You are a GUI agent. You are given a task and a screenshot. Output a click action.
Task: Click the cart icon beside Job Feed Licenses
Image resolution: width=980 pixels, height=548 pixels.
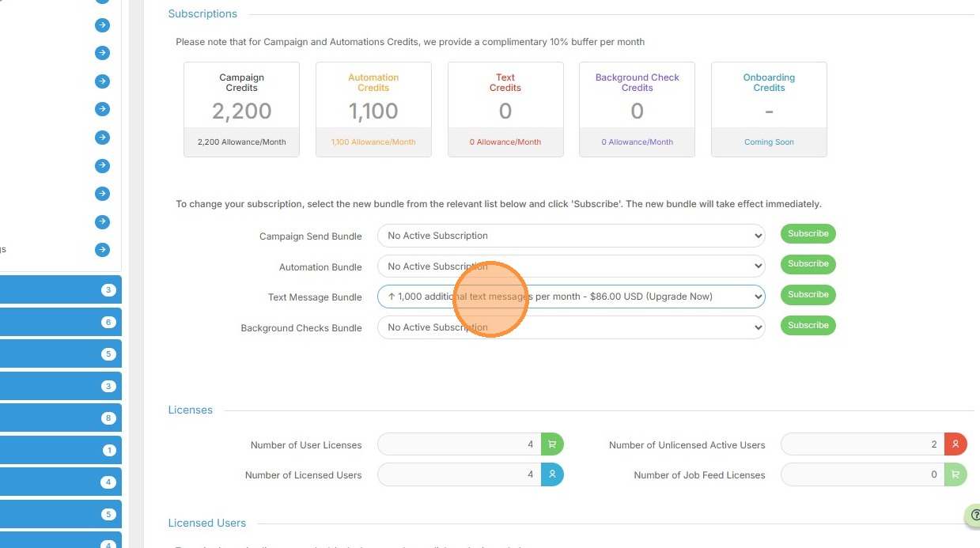(x=955, y=474)
